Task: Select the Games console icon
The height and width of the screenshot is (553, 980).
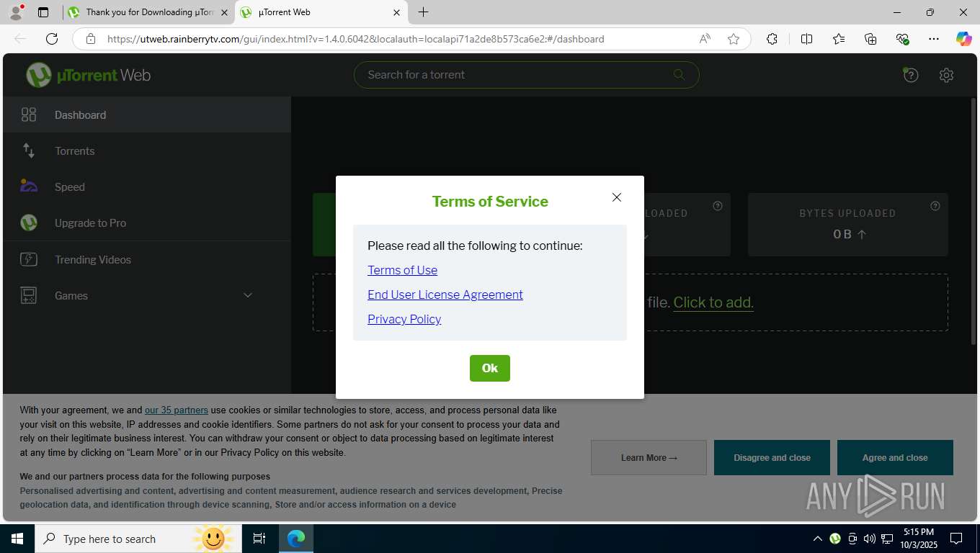Action: click(x=29, y=295)
